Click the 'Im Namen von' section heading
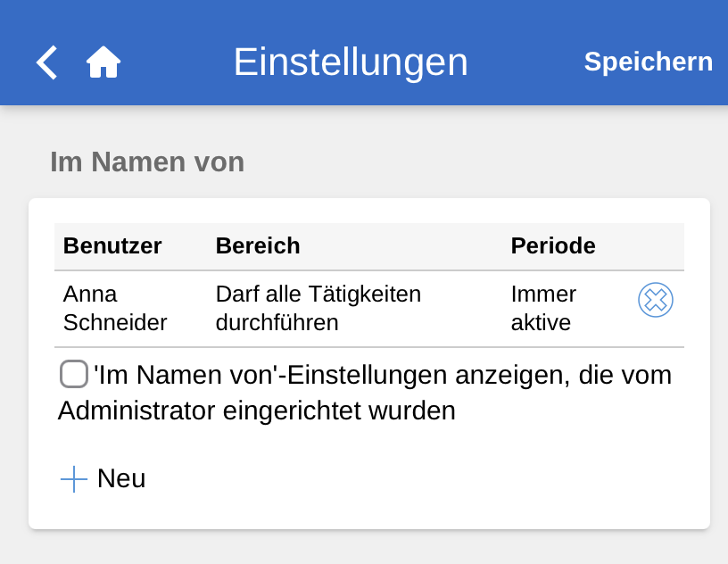 pos(147,162)
